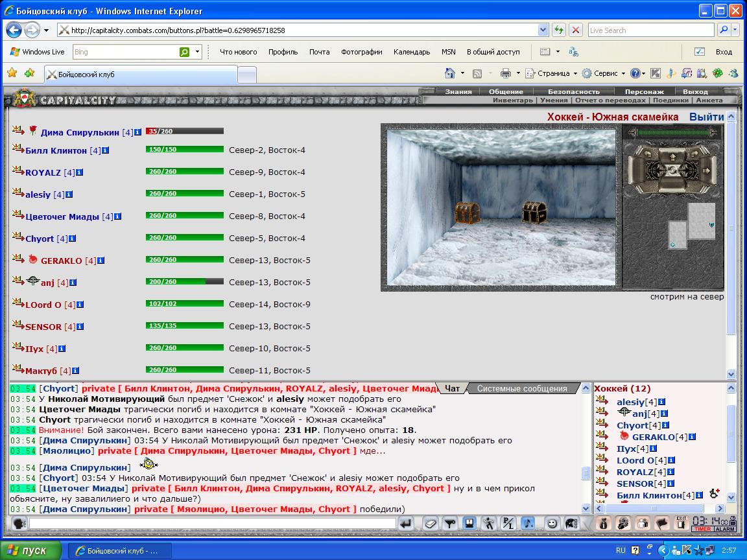
Task: Click the right chest in the room view
Action: tap(534, 213)
